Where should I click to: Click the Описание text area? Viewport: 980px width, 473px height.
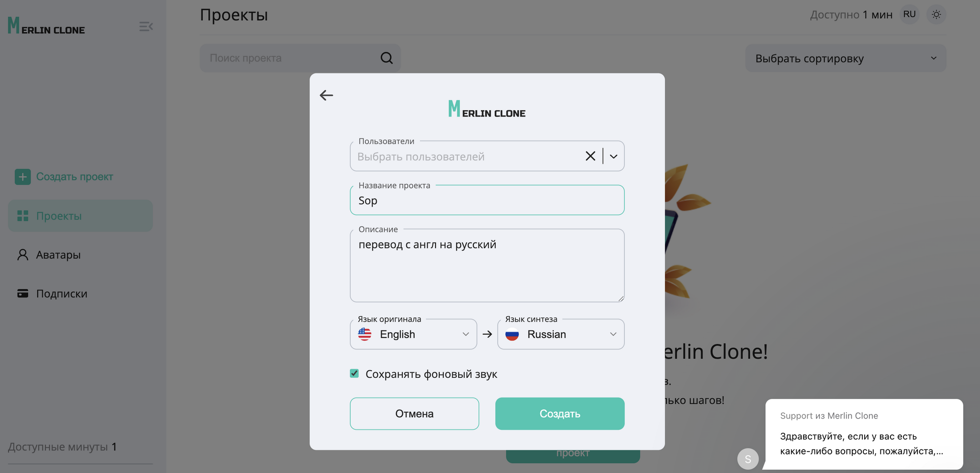487,265
